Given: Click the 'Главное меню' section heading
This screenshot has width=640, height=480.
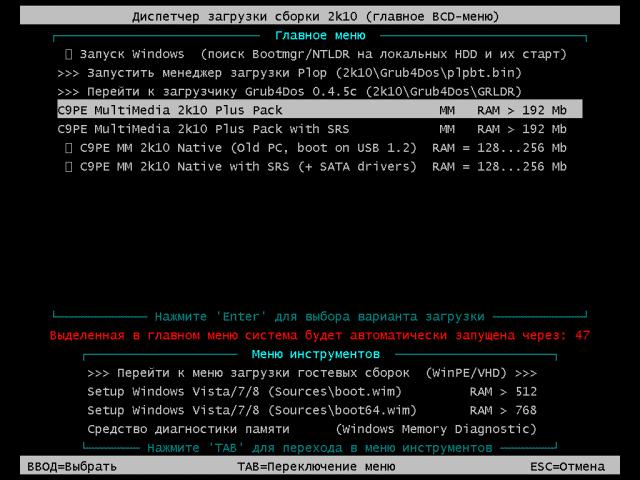Looking at the screenshot, I should point(320,36).
